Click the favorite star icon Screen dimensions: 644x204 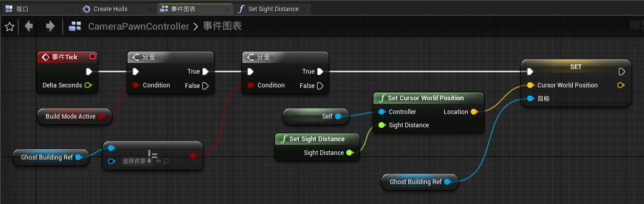tap(9, 27)
